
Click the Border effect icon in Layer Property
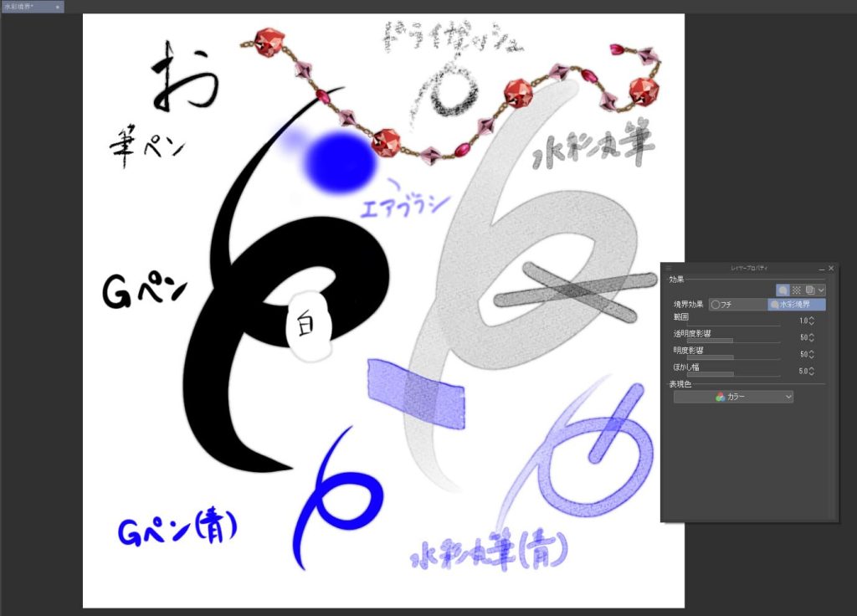(x=783, y=290)
